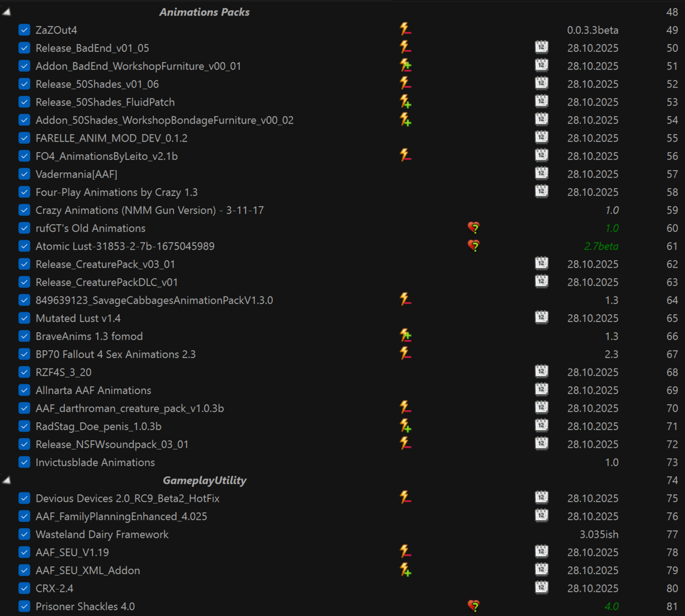Screen dimensions: 685x616
Task: Click the 28.10.2025 date on Release_NSFWsoundpack_03_01
Action: click(x=593, y=444)
